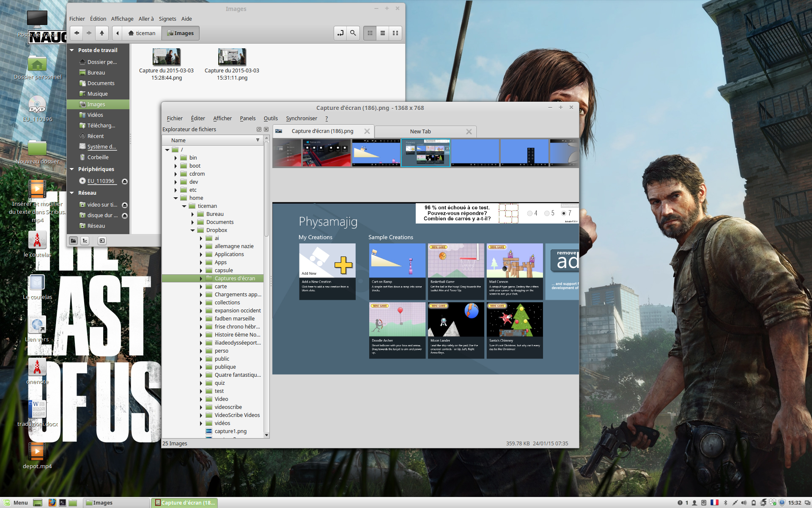
Task: Open Images window from taskbar
Action: (117, 502)
